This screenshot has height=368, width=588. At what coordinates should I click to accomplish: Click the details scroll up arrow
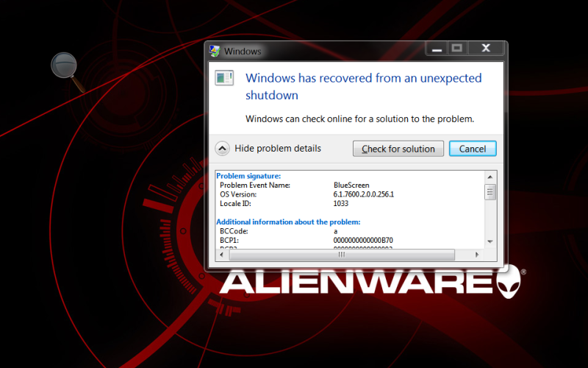(490, 177)
